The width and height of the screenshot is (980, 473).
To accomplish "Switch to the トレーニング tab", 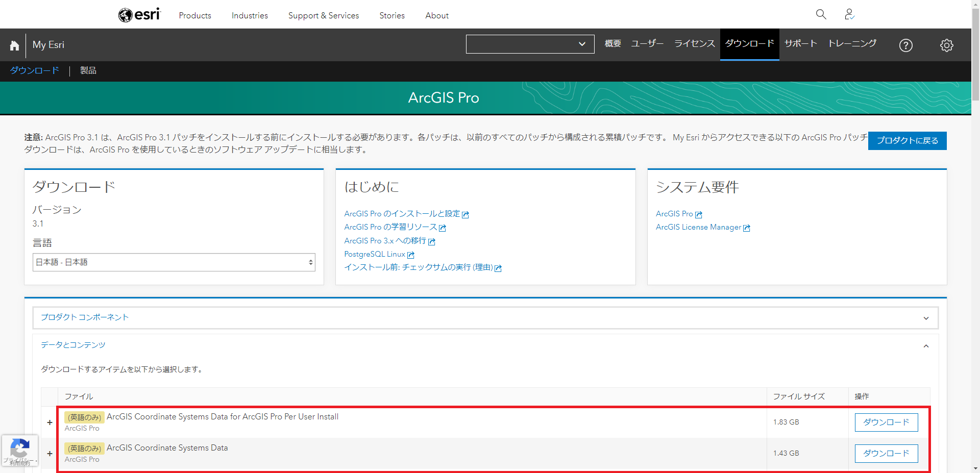I will tap(852, 44).
